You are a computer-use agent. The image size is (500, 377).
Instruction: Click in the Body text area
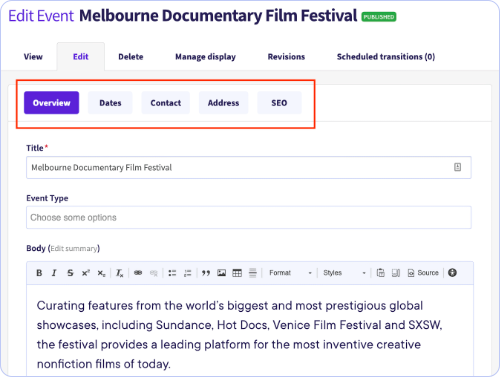250,331
